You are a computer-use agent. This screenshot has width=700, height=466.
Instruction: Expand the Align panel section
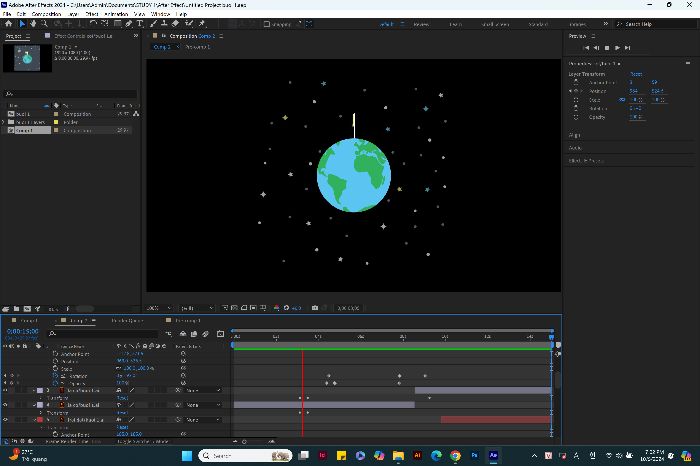click(x=575, y=135)
